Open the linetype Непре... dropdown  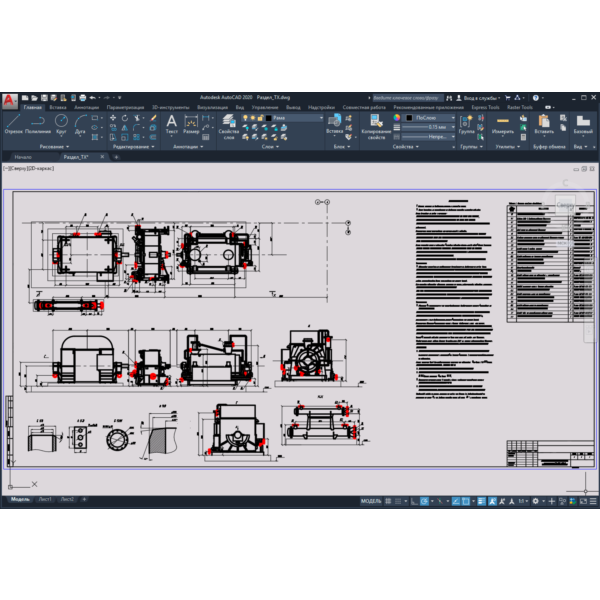point(429,137)
